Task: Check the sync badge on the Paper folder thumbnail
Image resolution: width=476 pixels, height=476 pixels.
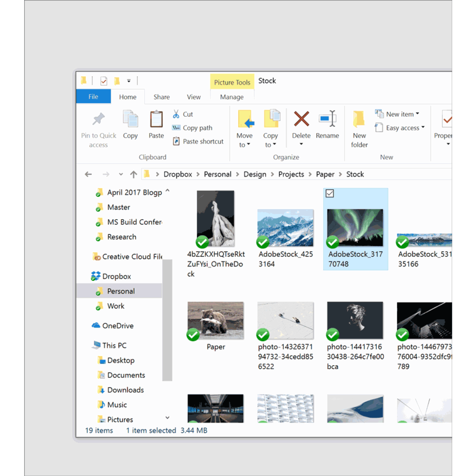Action: tap(193, 335)
